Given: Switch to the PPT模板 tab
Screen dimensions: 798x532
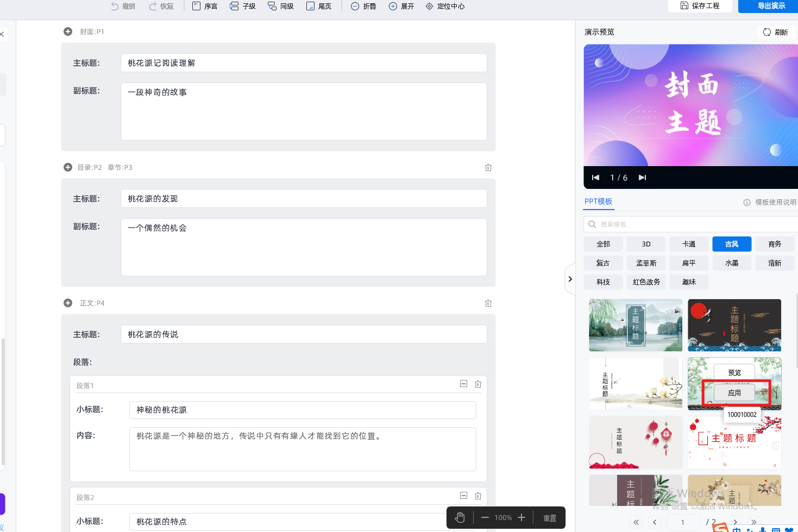Looking at the screenshot, I should 599,201.
